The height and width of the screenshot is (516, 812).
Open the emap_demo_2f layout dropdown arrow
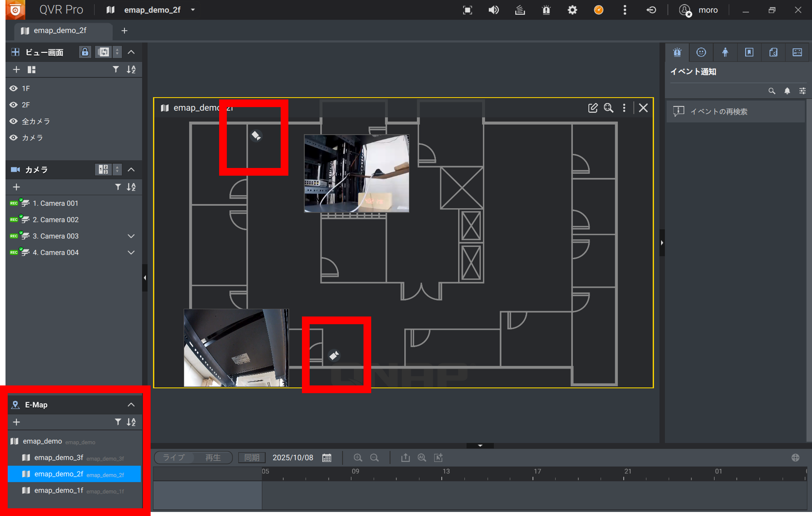[193, 10]
